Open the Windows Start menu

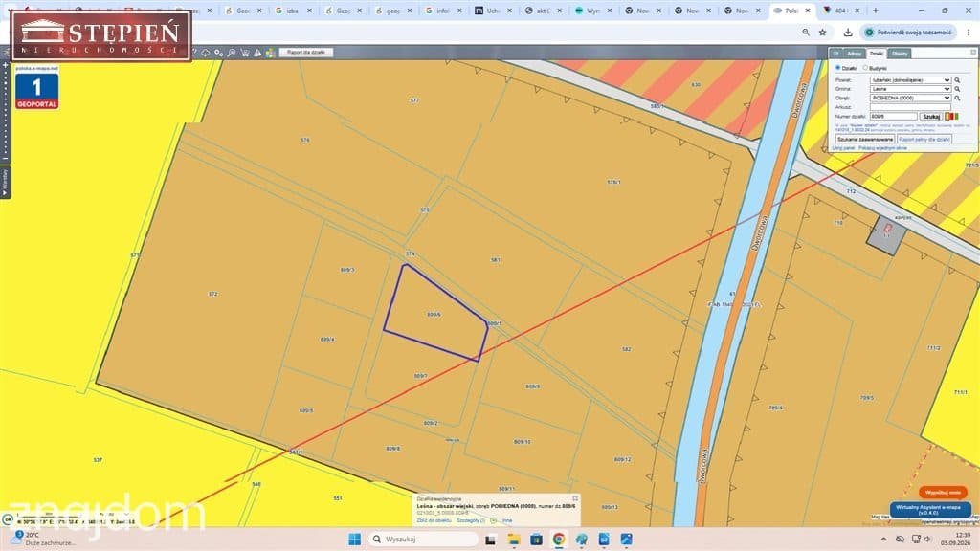354,540
